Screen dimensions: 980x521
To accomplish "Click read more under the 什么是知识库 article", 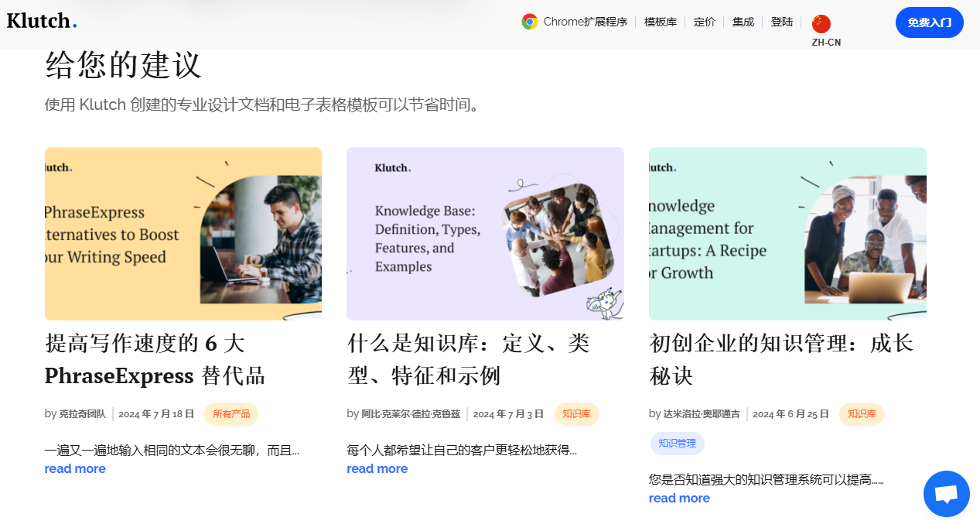I will 377,469.
